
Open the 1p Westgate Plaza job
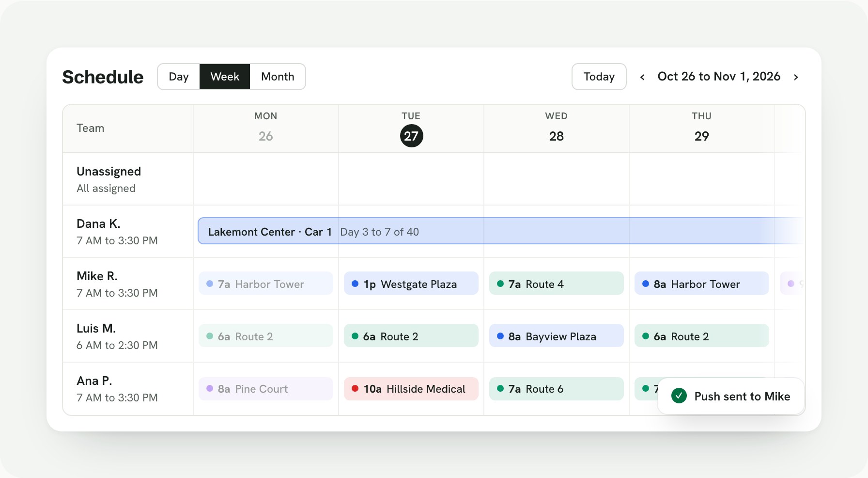coord(411,284)
